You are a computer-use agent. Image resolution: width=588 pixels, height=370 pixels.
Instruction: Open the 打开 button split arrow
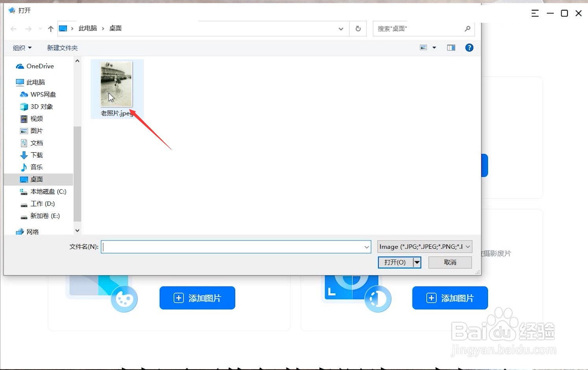(417, 262)
